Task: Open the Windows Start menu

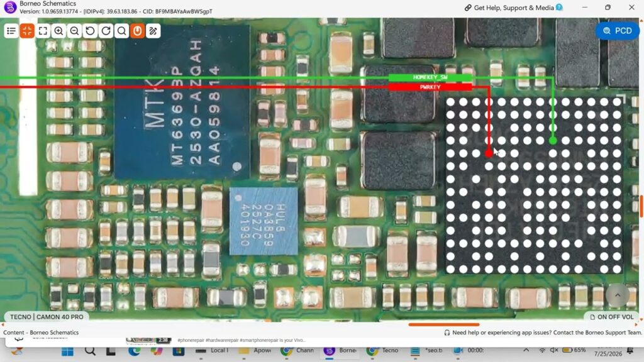Action: (67, 351)
